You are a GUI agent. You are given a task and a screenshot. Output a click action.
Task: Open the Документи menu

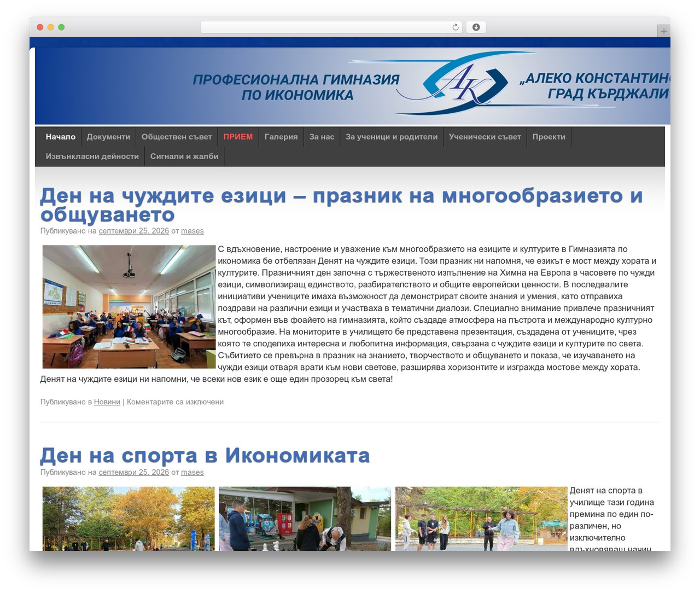[108, 137]
